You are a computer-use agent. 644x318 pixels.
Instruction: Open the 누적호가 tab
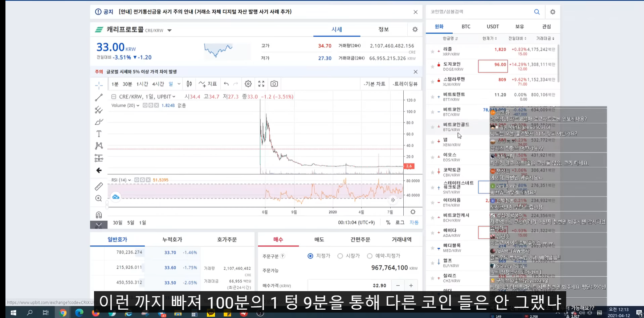click(x=172, y=240)
